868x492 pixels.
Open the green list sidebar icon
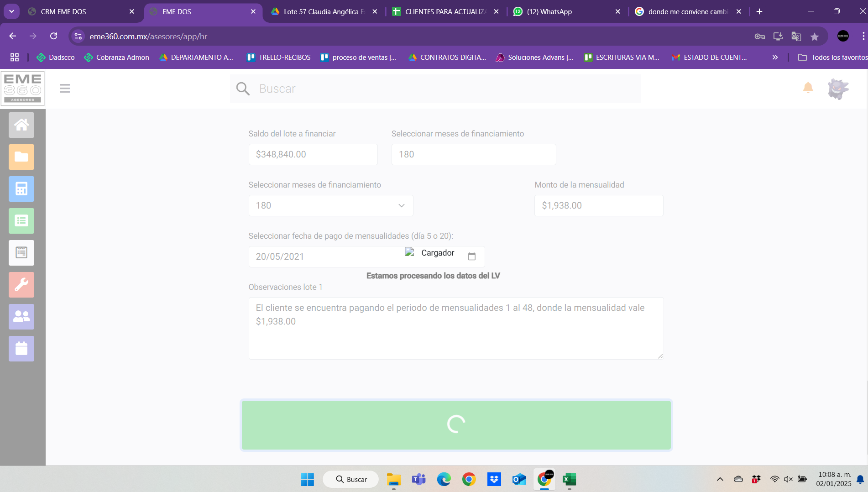[x=21, y=221]
